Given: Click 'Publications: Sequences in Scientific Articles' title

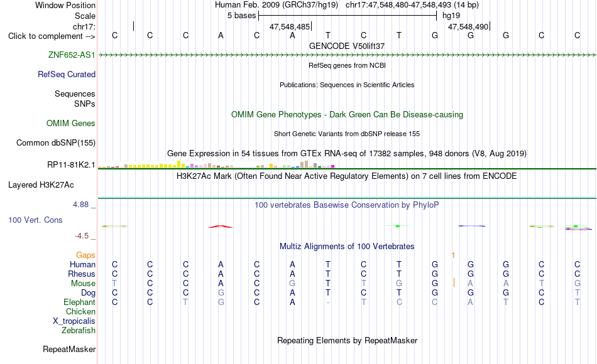Looking at the screenshot, I should tap(347, 85).
